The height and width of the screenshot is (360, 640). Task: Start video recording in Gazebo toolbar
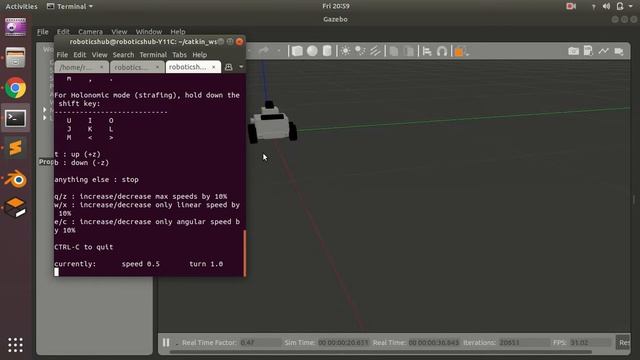tap(619, 51)
